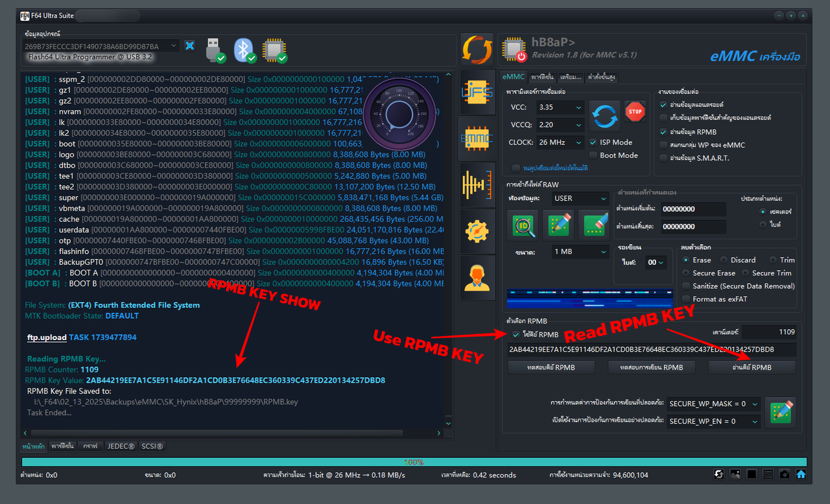Image resolution: width=830 pixels, height=504 pixels.
Task: Click the USB connection status icon
Action: click(x=215, y=50)
